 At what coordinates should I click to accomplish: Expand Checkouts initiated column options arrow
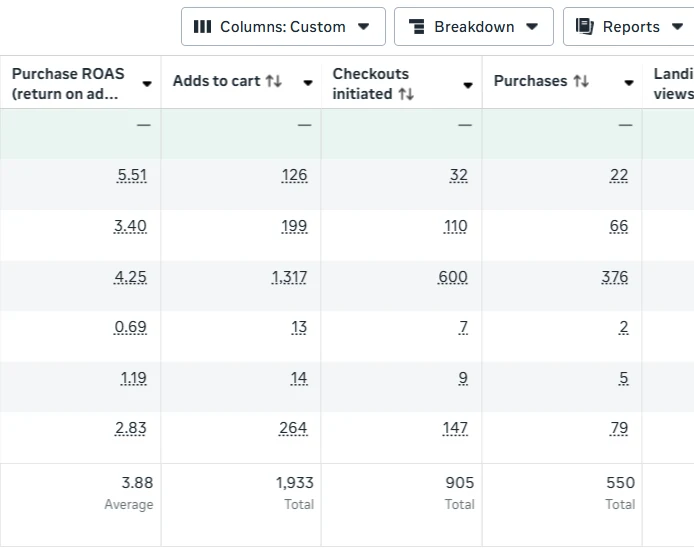[x=468, y=85]
